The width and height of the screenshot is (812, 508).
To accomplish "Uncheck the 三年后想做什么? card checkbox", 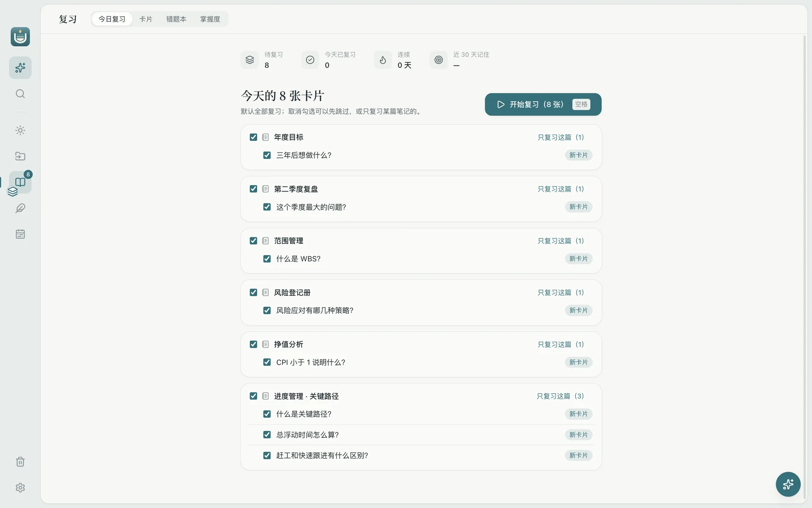I will [x=267, y=155].
